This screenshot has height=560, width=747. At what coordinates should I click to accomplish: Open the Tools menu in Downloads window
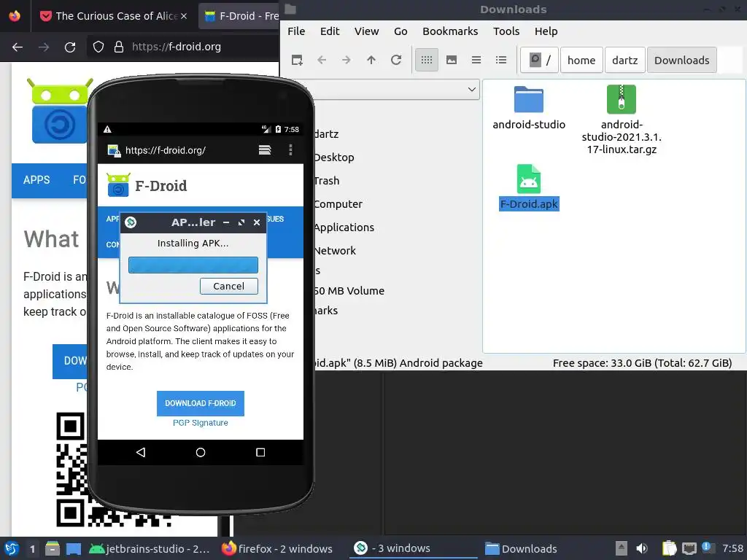coord(506,31)
